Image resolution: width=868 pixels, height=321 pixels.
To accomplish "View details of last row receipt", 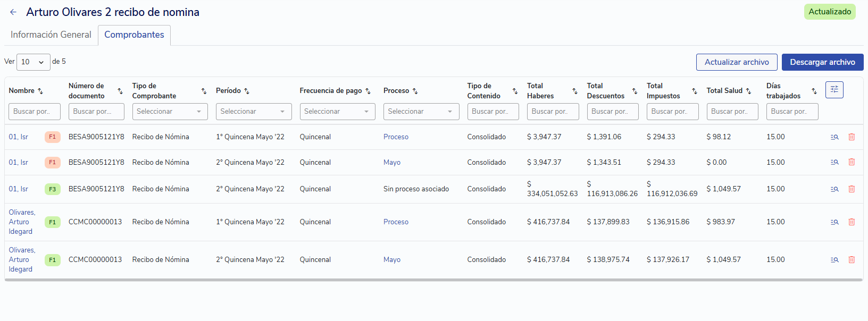I will [834, 260].
